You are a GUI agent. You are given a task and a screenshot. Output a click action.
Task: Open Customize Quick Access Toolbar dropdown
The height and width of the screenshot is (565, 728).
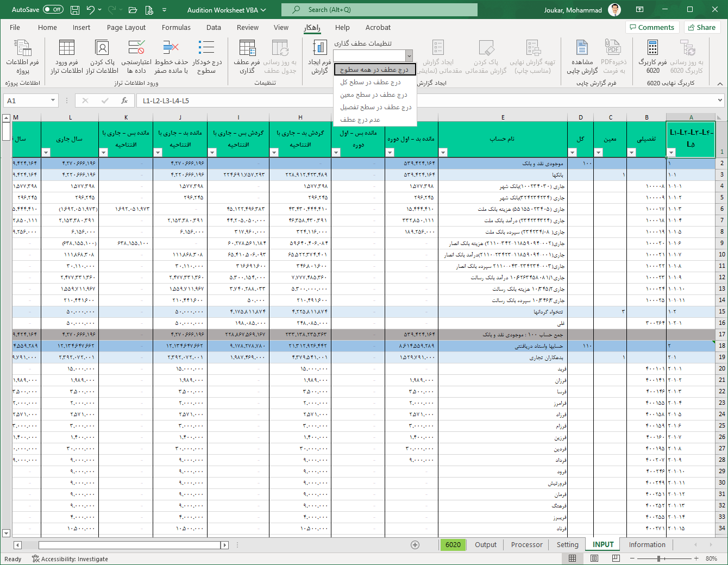[164, 10]
